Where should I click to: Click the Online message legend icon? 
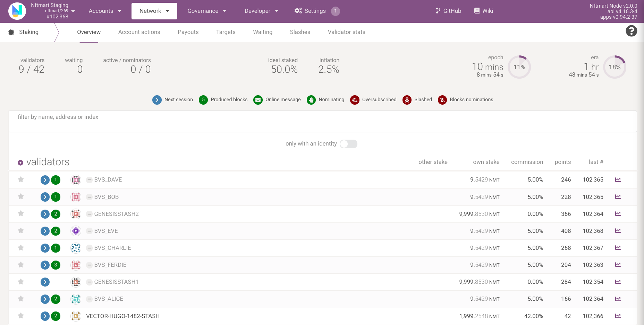[258, 100]
